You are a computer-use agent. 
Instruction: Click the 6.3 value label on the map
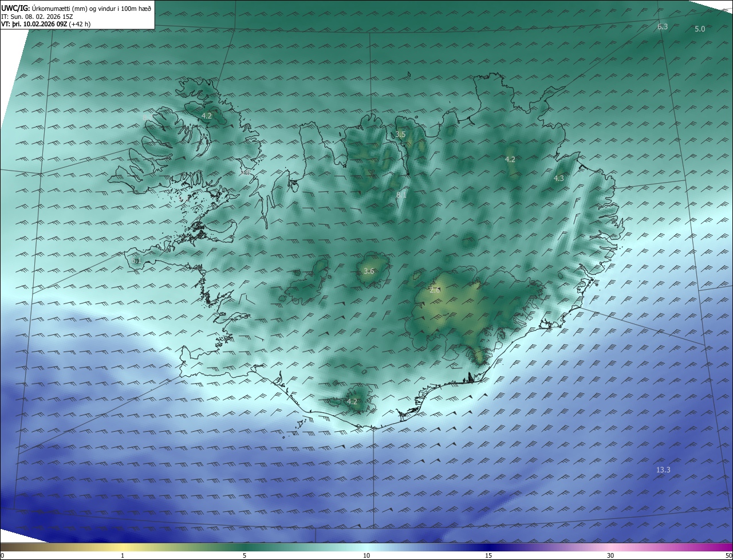[x=663, y=27]
